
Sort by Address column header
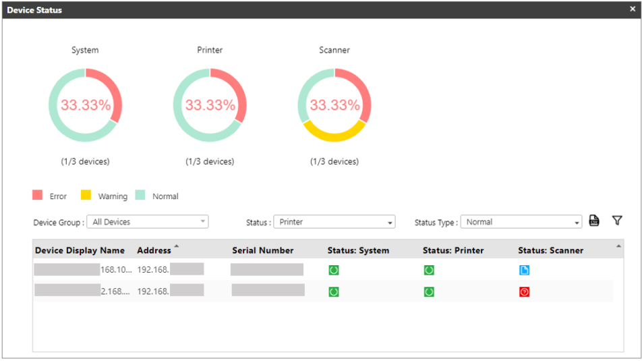154,250
